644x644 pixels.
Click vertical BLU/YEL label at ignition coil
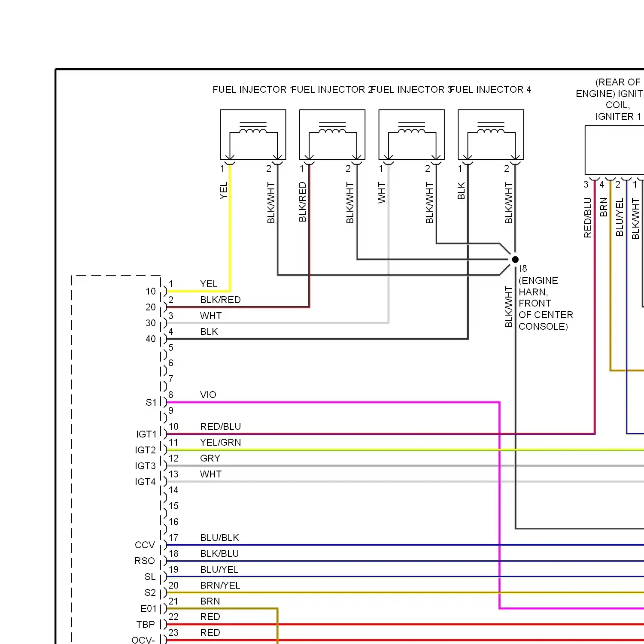(620, 217)
